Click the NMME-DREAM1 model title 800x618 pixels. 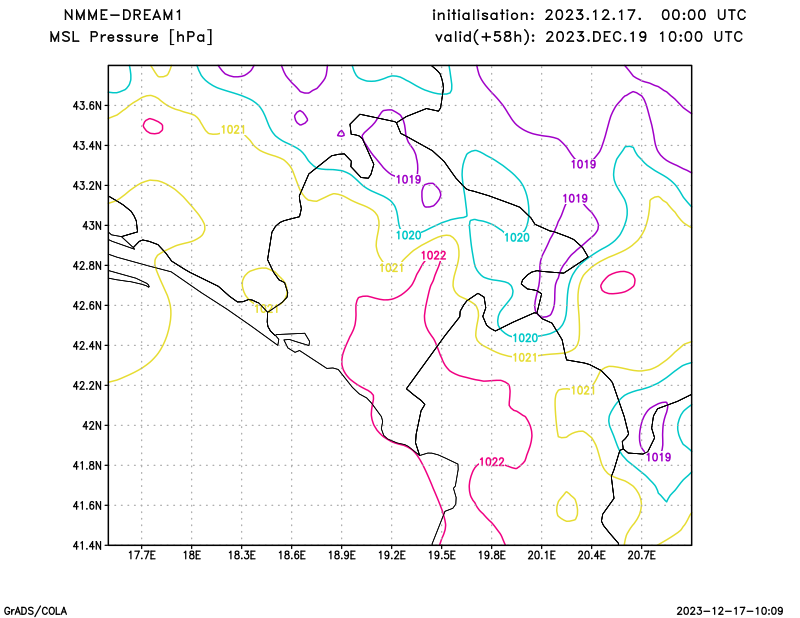[x=123, y=15]
